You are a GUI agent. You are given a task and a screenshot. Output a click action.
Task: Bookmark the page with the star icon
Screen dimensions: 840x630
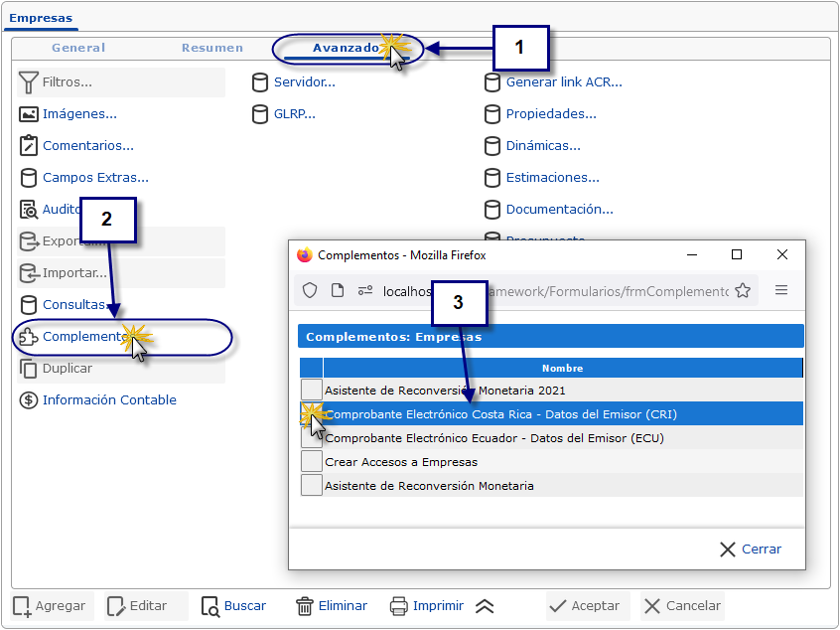[743, 290]
